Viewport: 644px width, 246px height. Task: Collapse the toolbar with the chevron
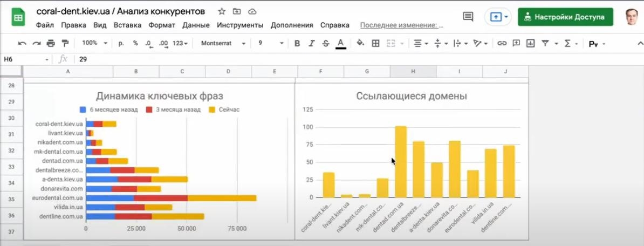[x=640, y=44]
